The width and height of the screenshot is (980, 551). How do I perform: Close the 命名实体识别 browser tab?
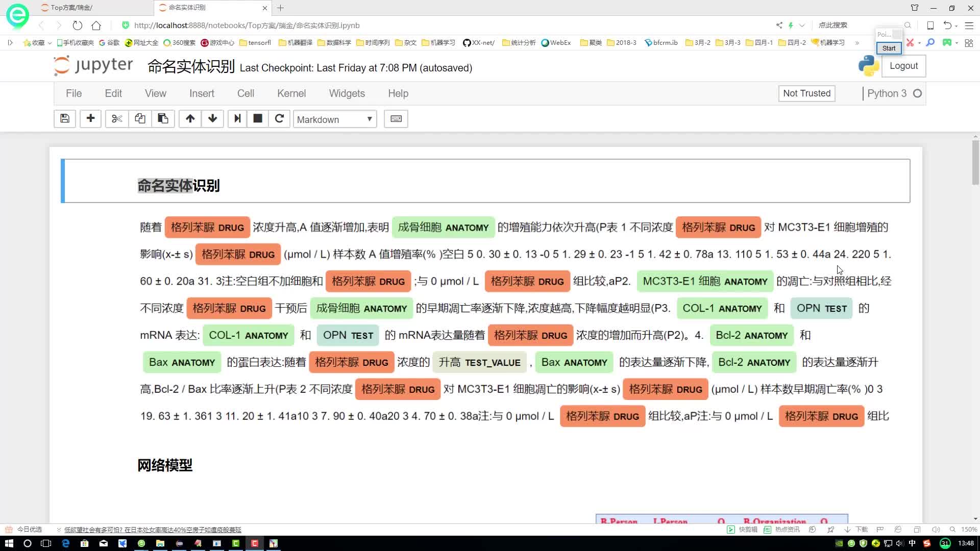point(264,8)
